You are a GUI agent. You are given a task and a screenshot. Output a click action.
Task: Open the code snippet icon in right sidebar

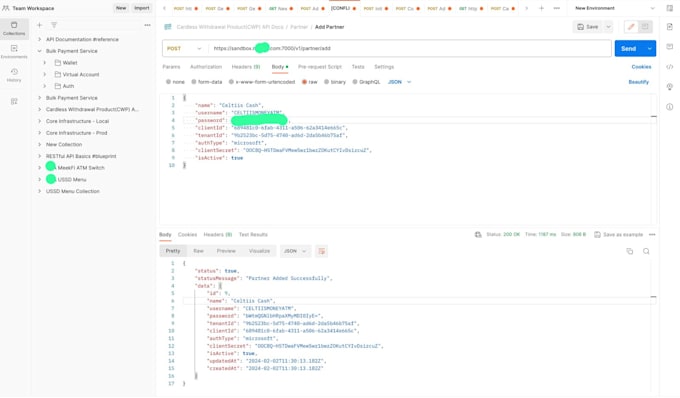pos(670,67)
